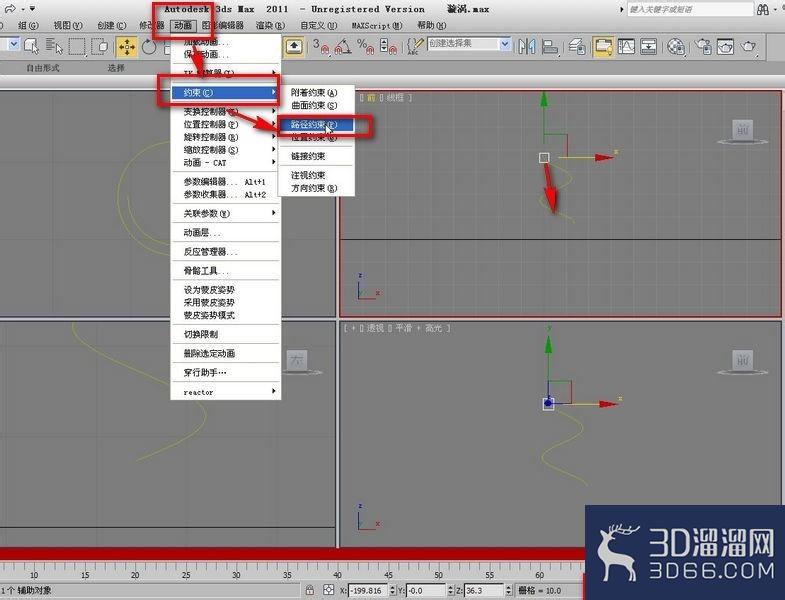Select the Select Object arrow tool

(32, 46)
